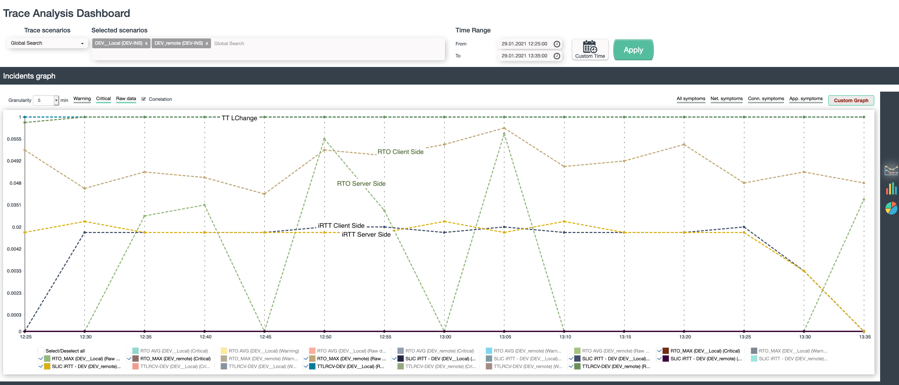Click the clock icon in the From field

coord(557,44)
